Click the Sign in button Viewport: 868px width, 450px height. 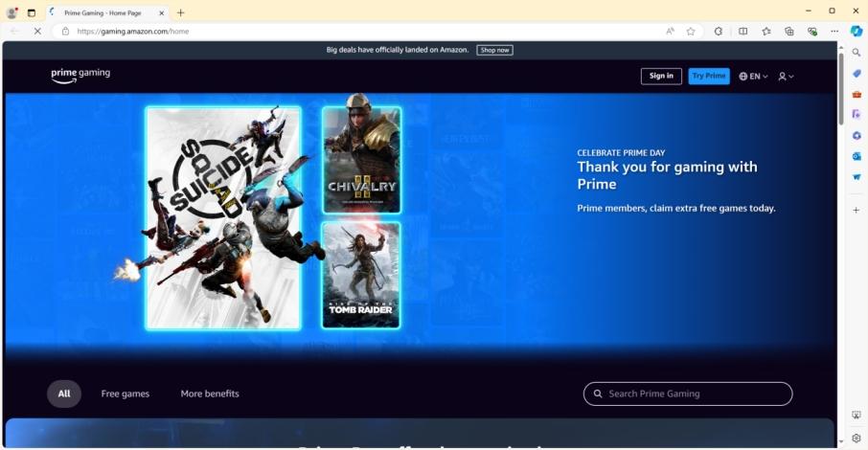661,77
